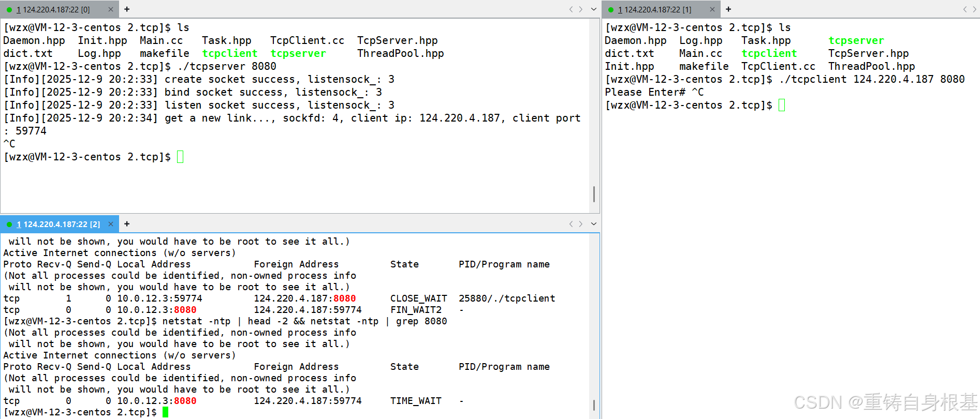Close the session tab labeled [0]

pos(111,9)
